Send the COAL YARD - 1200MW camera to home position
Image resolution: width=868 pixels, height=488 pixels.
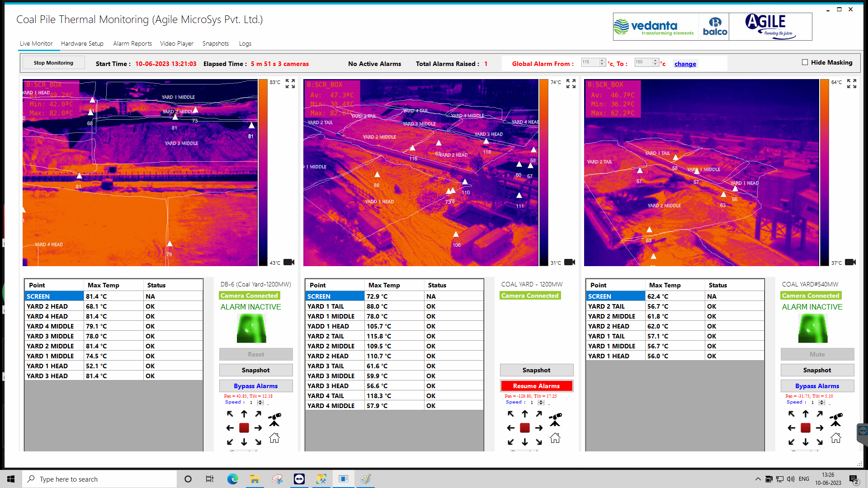tap(555, 438)
